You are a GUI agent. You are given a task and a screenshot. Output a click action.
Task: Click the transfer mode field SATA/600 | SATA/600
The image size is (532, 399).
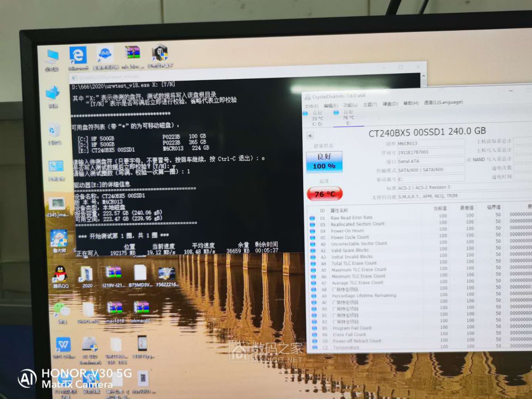[431, 170]
